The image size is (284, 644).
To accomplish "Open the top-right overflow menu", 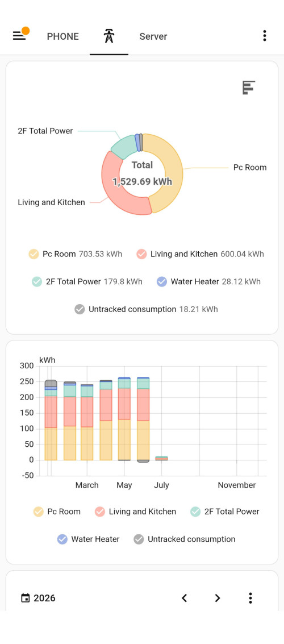I will [264, 36].
